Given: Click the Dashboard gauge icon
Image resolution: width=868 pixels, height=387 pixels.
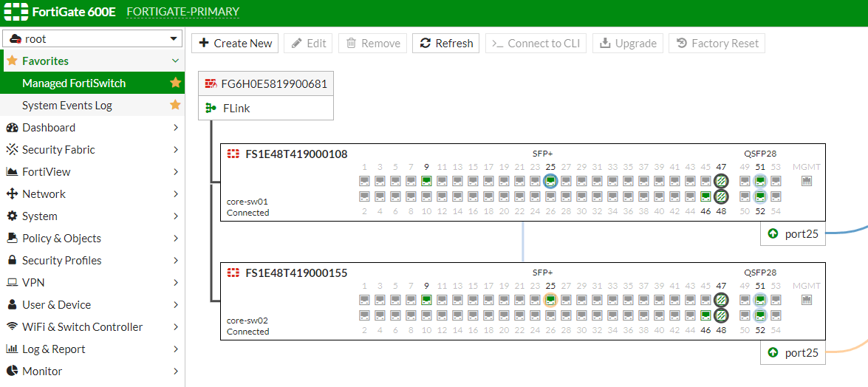Looking at the screenshot, I should click(x=12, y=127).
